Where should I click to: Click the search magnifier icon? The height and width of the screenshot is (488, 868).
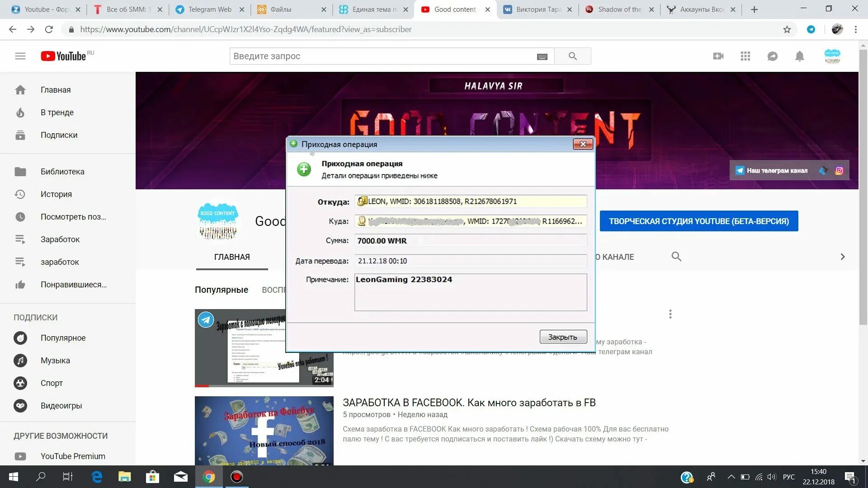572,56
